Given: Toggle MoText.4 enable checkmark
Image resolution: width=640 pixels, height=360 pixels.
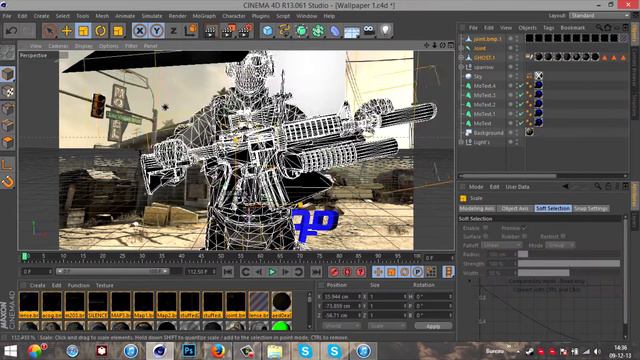Looking at the screenshot, I should coord(521,86).
